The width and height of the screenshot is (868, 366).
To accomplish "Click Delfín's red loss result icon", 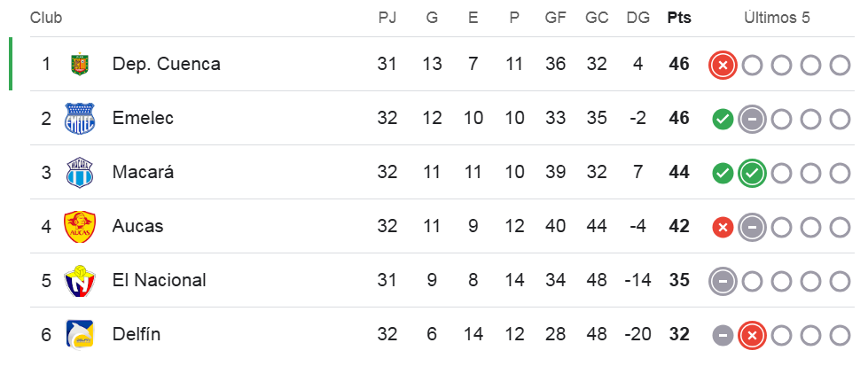I will click(x=752, y=335).
